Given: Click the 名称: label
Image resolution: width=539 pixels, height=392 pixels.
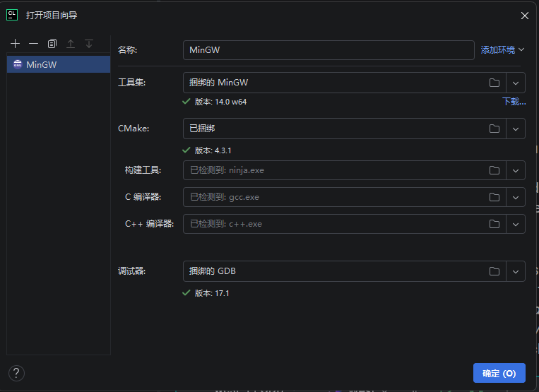Looking at the screenshot, I should click(x=128, y=50).
